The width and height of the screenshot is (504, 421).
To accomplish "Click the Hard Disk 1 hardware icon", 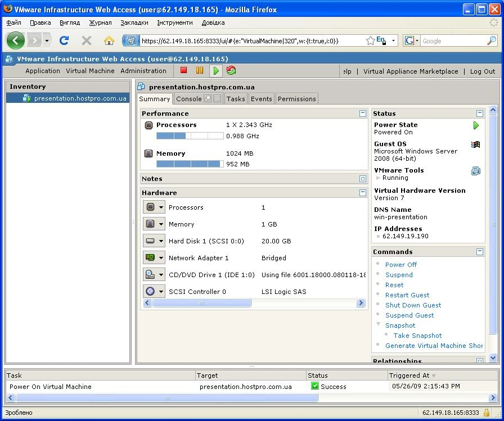I will 150,241.
